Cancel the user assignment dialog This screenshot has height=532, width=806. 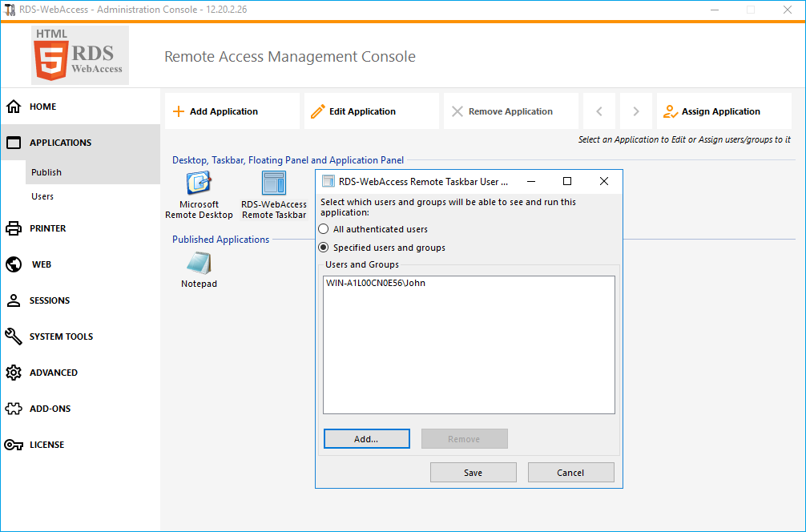(570, 473)
